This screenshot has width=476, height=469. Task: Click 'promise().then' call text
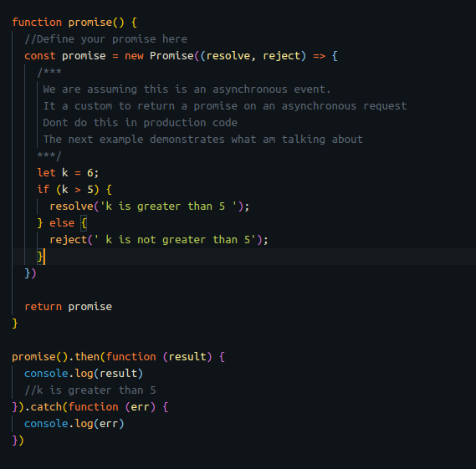click(55, 357)
